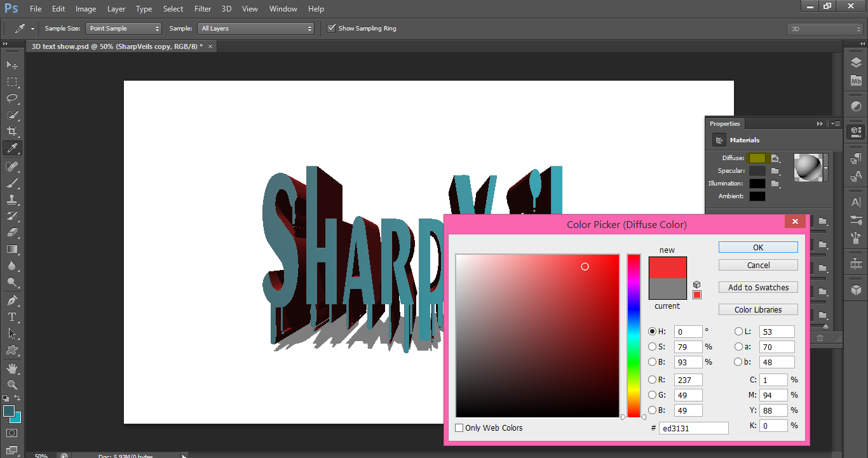Open the 3D workspace dropdown
This screenshot has height=458, width=868.
pos(825,29)
